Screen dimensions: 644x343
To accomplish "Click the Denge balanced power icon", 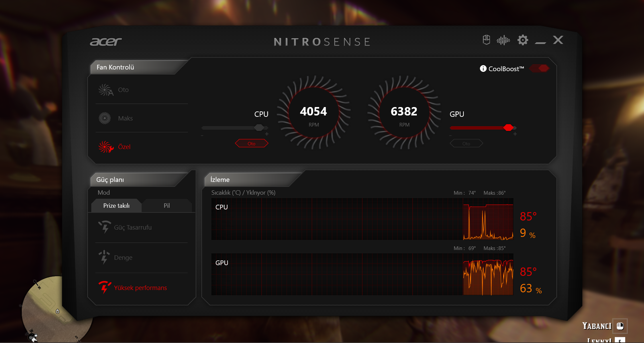I will click(x=104, y=257).
